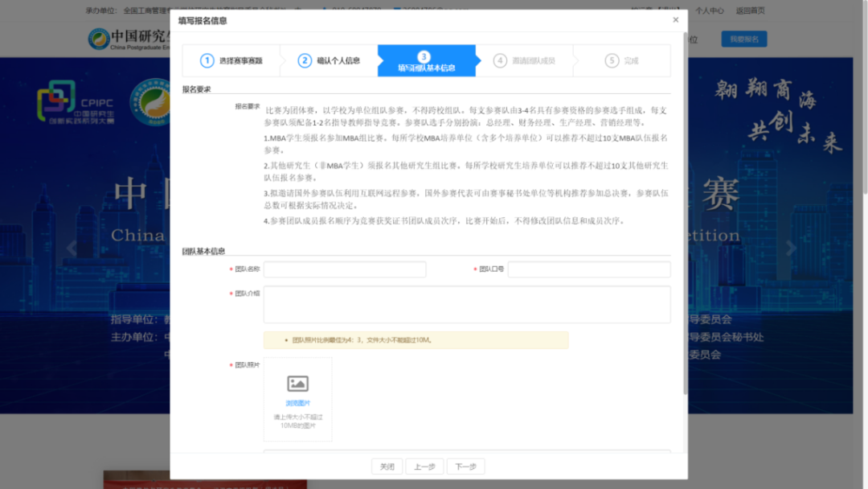Click the 中国研究生 site logo
The width and height of the screenshot is (868, 489).
tap(129, 39)
